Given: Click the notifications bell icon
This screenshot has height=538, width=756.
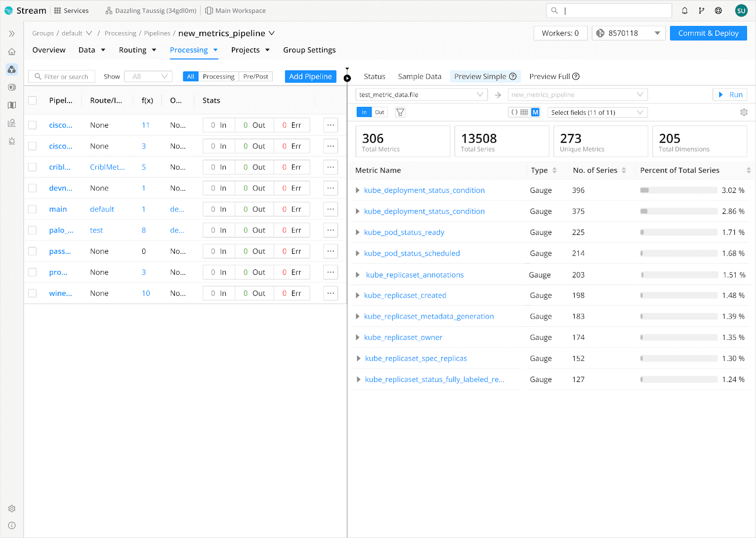Looking at the screenshot, I should click(x=684, y=10).
